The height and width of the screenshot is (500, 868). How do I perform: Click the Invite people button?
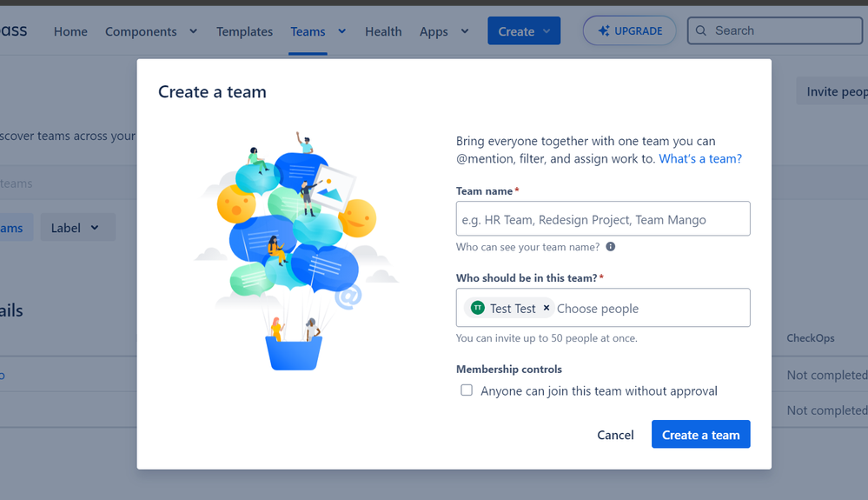point(832,91)
